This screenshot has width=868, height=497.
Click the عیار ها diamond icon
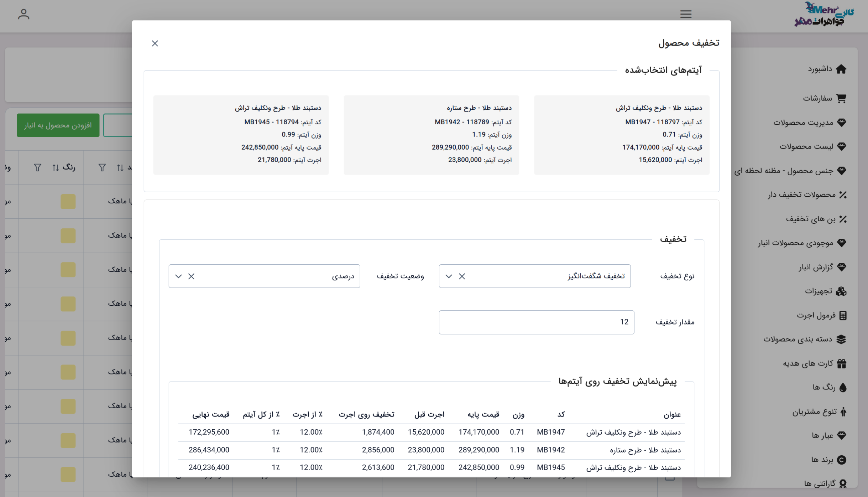(x=842, y=435)
